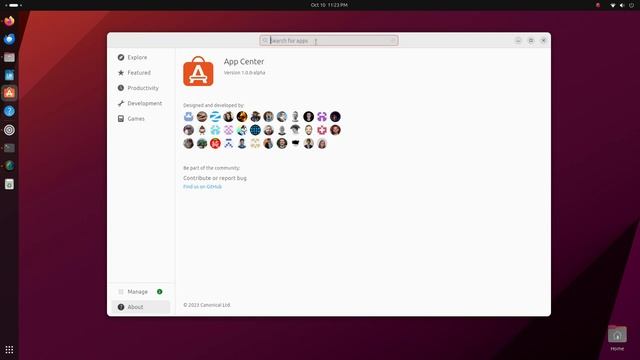Click the magnifier icon in search field
This screenshot has height=360, width=640.
coord(265,40)
